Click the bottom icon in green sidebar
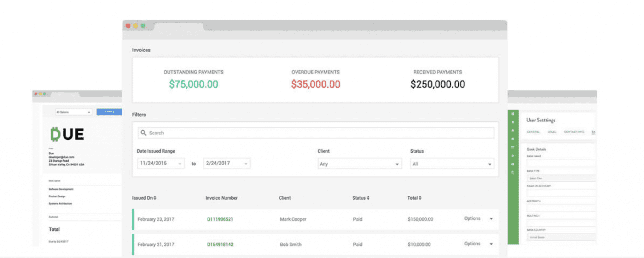Viewport: 644px width, 258px height. pyautogui.click(x=513, y=173)
